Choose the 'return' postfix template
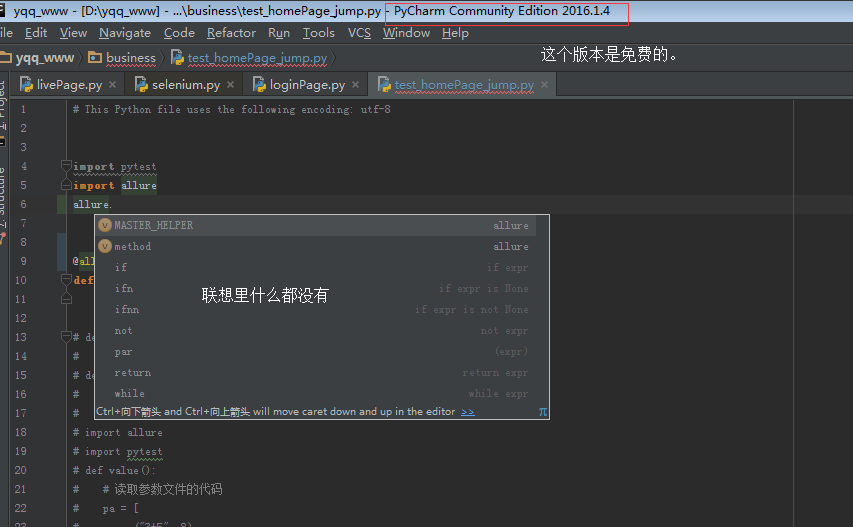 (316, 373)
